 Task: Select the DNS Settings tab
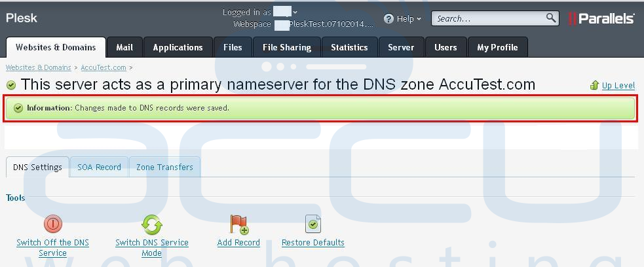[37, 168]
